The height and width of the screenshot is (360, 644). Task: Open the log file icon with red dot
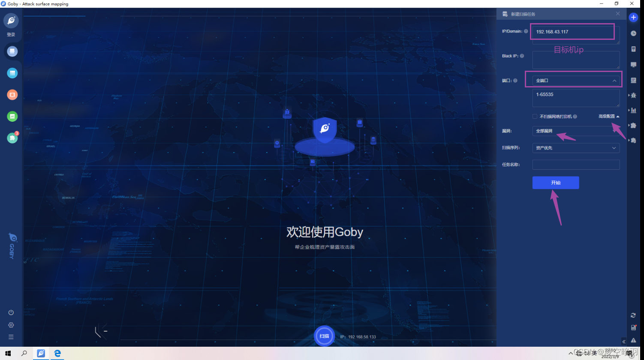[633, 327]
